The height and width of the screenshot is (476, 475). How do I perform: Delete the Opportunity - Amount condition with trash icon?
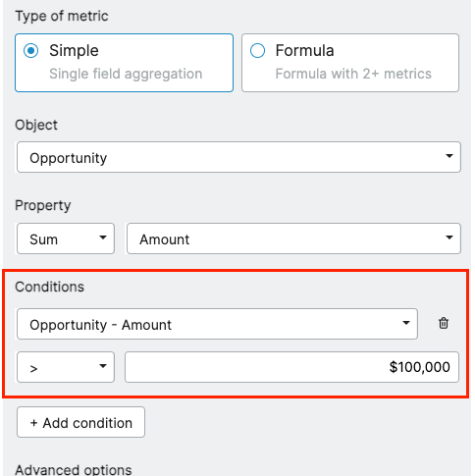tap(444, 323)
